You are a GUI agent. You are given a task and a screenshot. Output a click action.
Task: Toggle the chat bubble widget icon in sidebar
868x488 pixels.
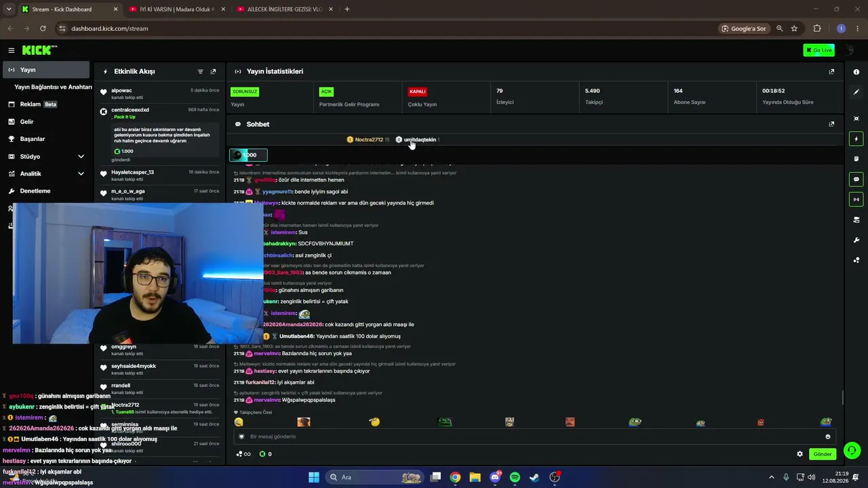coord(856,180)
